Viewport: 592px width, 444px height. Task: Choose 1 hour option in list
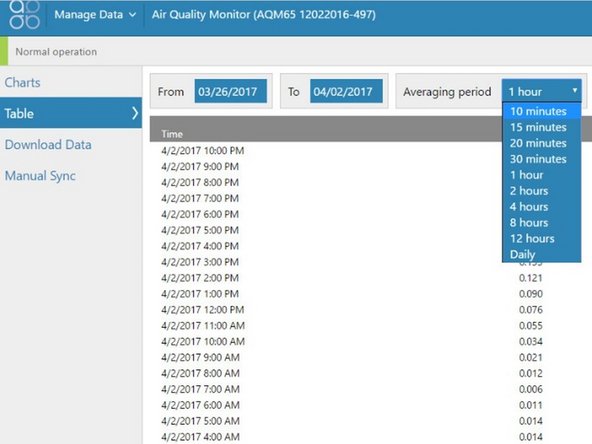[x=541, y=175]
